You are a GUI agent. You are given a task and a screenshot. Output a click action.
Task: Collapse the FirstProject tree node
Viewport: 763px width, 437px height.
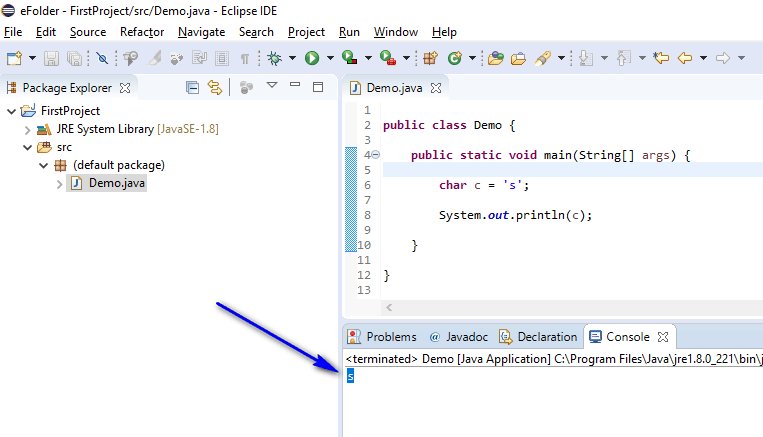click(x=12, y=111)
